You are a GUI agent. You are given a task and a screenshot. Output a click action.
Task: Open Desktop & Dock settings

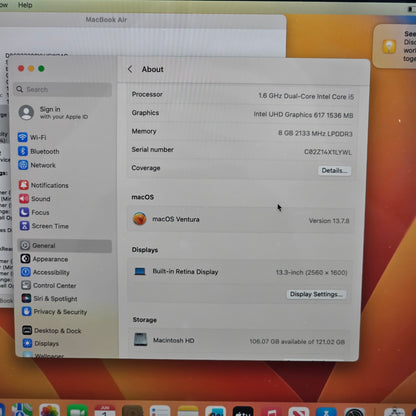[52, 331]
